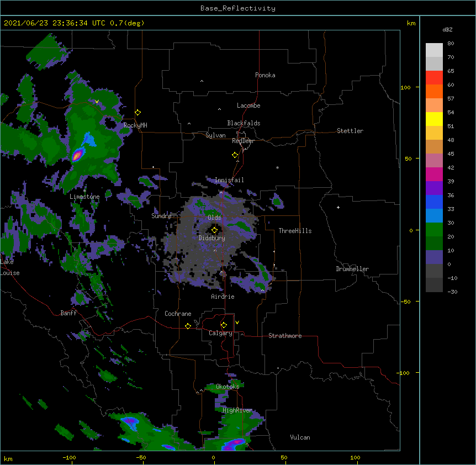Select the dark orange swatch between 60 and 57

434,91
